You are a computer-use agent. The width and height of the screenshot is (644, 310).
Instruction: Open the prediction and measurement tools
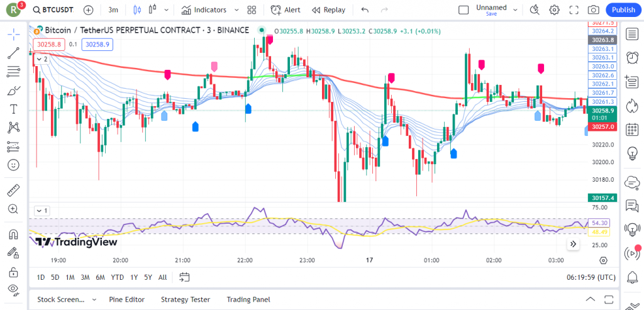(14, 147)
